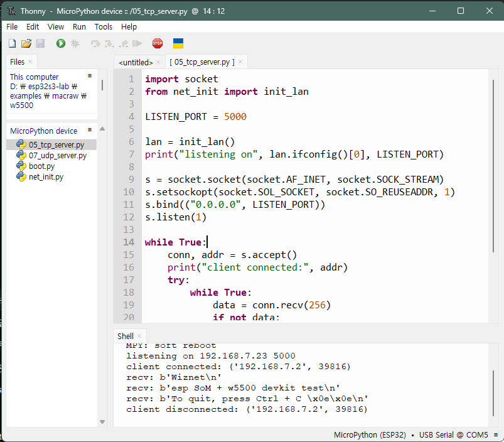504x442 pixels.
Task: Open the This computer panel menu
Action: 90,76
